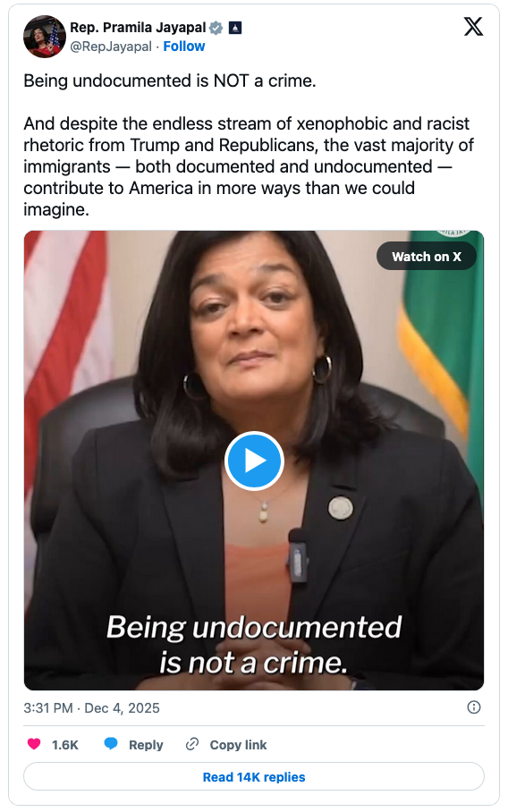Play the embedded video

(x=254, y=461)
